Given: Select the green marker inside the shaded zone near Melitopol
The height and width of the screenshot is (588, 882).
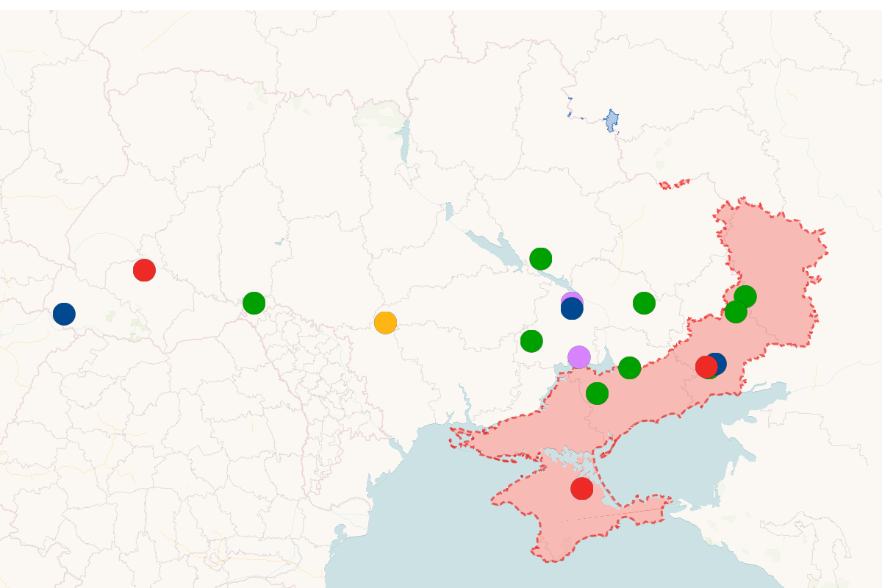Looking at the screenshot, I should click(x=597, y=395).
